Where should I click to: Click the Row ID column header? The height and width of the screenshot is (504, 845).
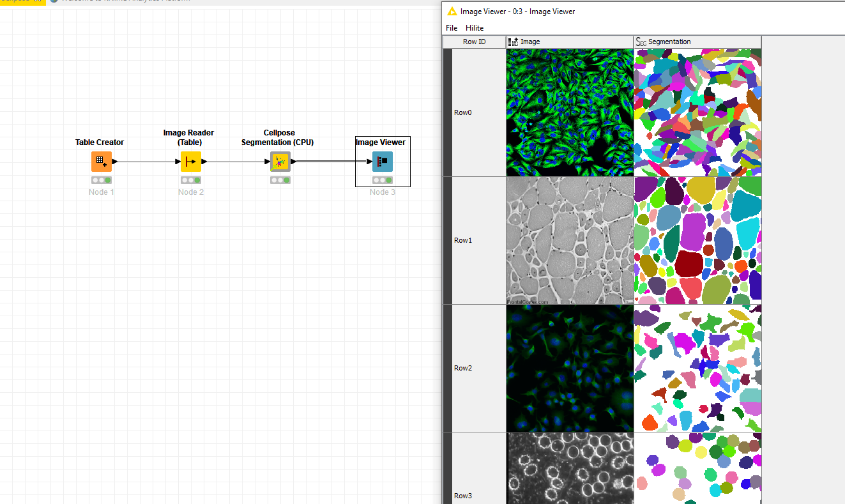coord(474,42)
